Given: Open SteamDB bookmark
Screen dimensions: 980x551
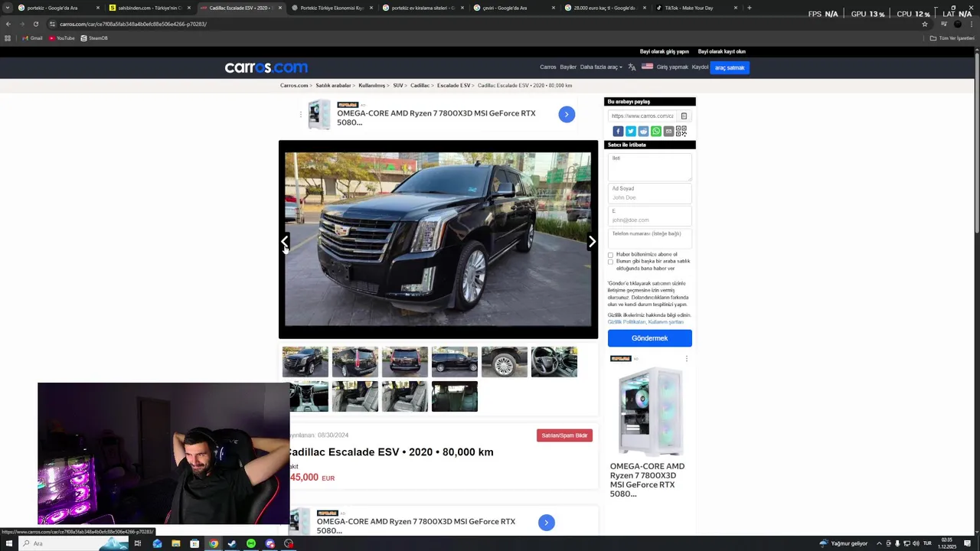Looking at the screenshot, I should point(94,38).
